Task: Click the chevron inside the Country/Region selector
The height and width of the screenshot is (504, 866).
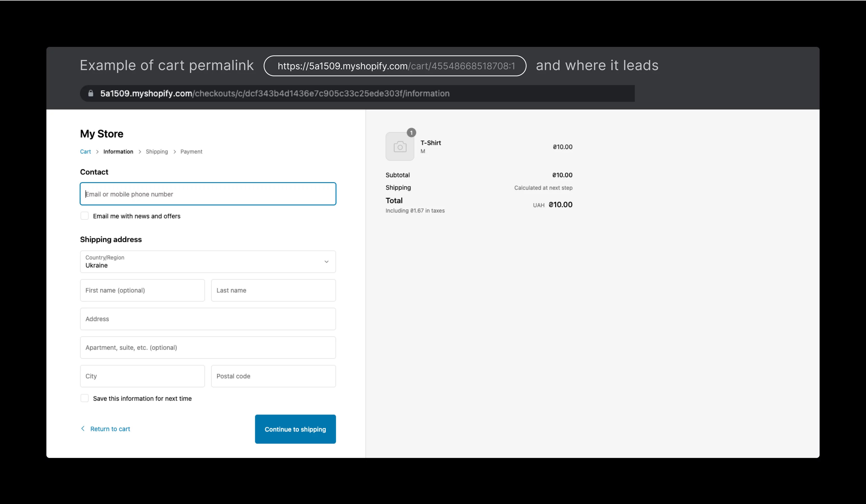Action: click(327, 261)
